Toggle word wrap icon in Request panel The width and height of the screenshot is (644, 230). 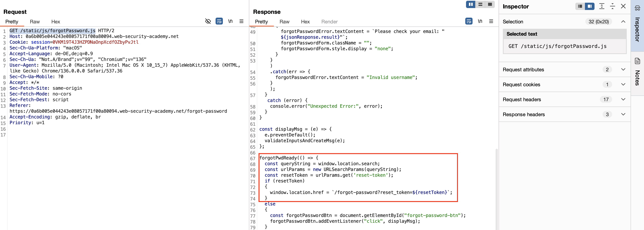(219, 21)
